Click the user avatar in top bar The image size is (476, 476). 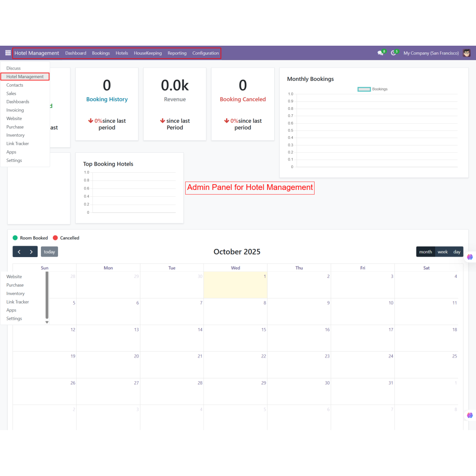(x=466, y=53)
